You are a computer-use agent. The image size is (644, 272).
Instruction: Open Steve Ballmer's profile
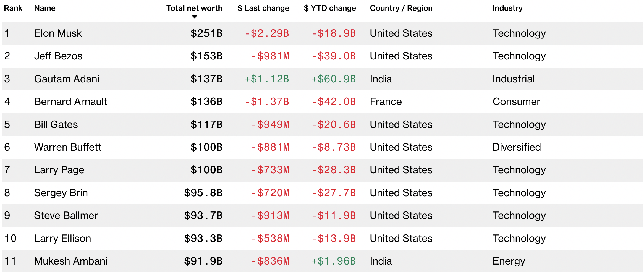66,216
